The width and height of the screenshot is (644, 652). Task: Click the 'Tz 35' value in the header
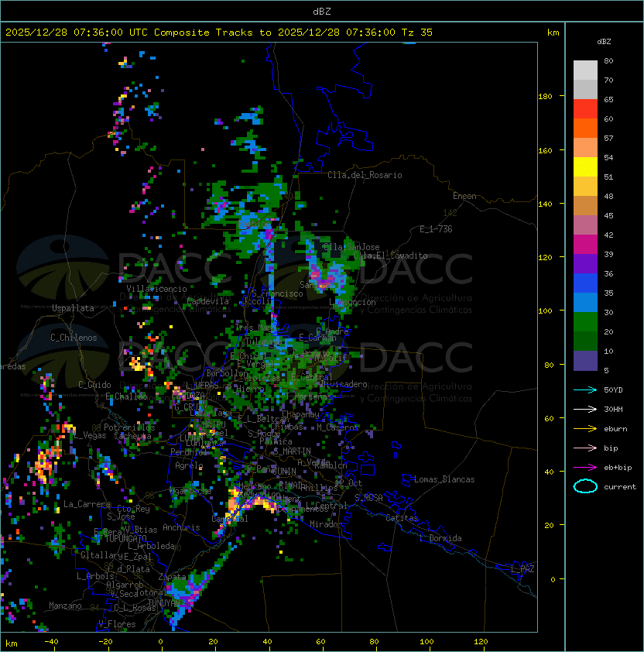pos(417,33)
